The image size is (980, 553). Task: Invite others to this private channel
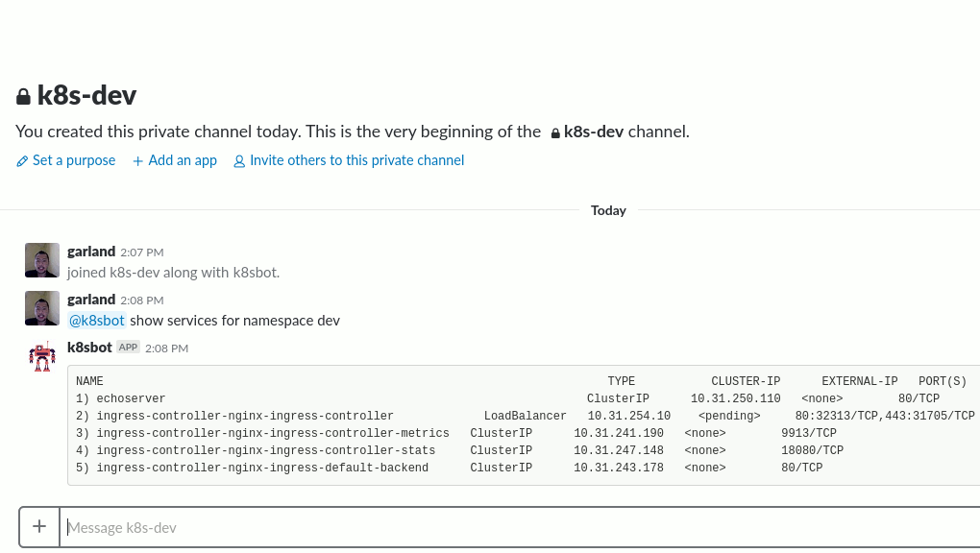point(349,160)
